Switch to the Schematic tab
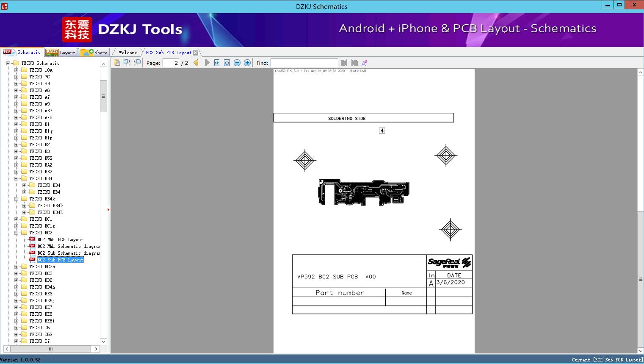This screenshot has width=644, height=364. [x=22, y=52]
